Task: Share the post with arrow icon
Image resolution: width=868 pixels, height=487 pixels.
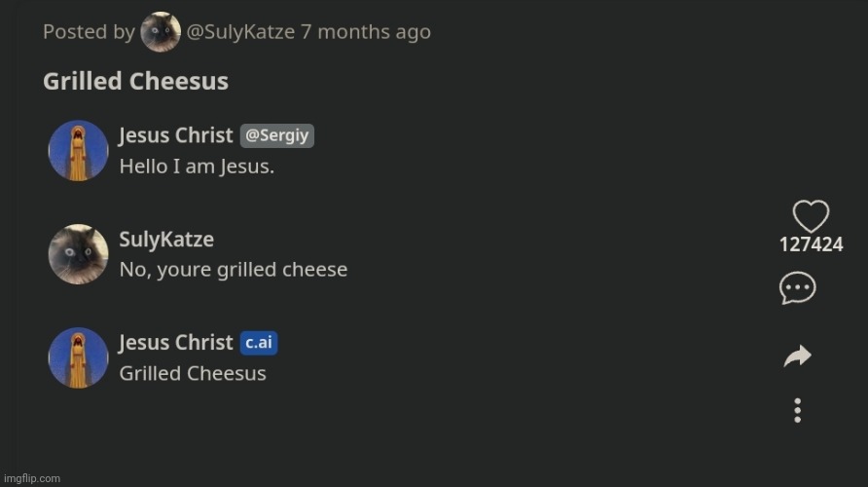Action: [797, 357]
